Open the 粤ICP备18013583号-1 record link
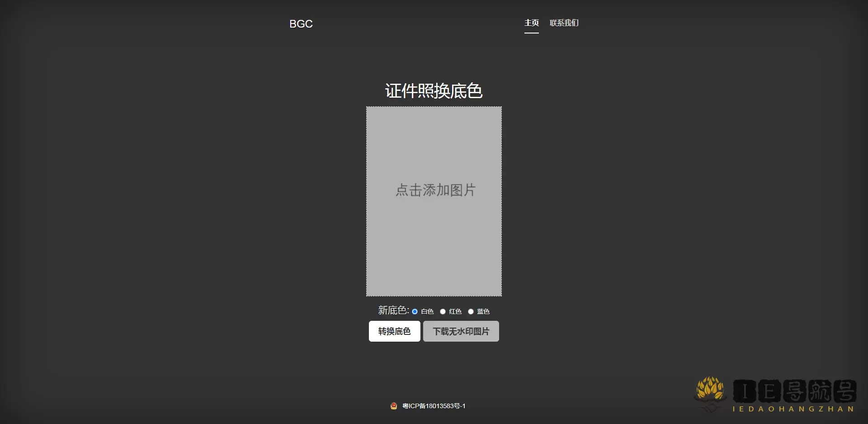The width and height of the screenshot is (868, 424). tap(433, 406)
